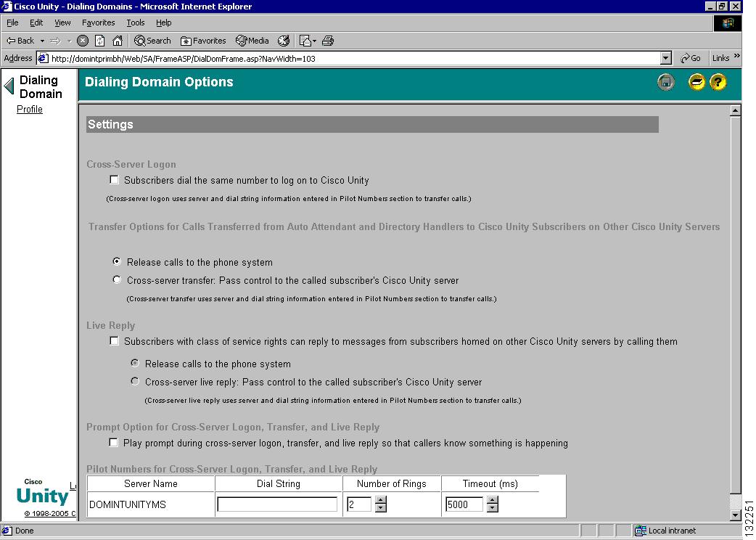The image size is (756, 540).
Task: Click the Internet Explorer icon in the title bar
Action: click(x=7, y=7)
